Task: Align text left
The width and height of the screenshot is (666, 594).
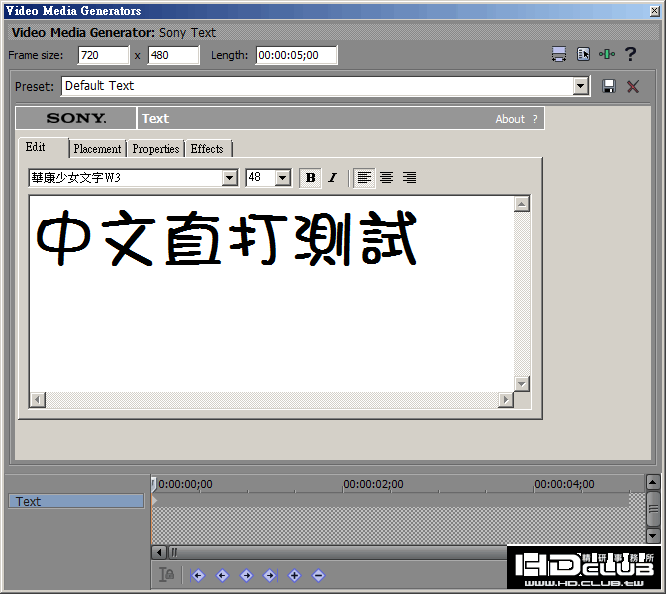Action: click(x=364, y=178)
